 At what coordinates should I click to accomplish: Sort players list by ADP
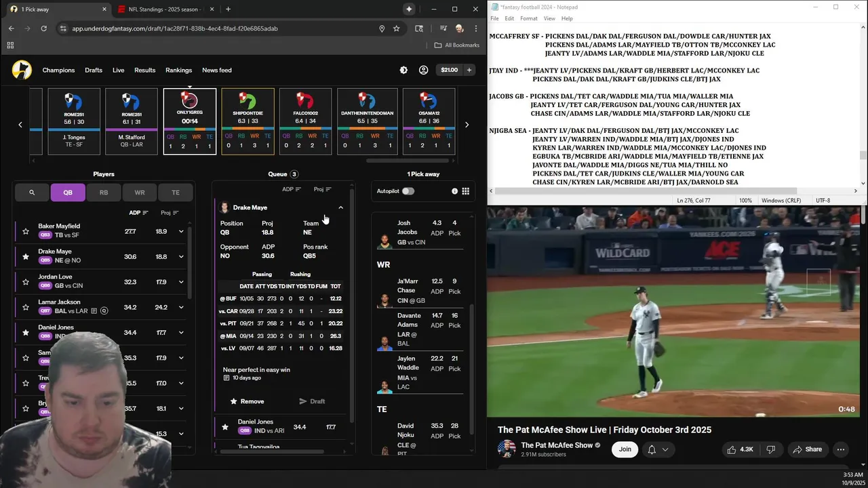138,213
